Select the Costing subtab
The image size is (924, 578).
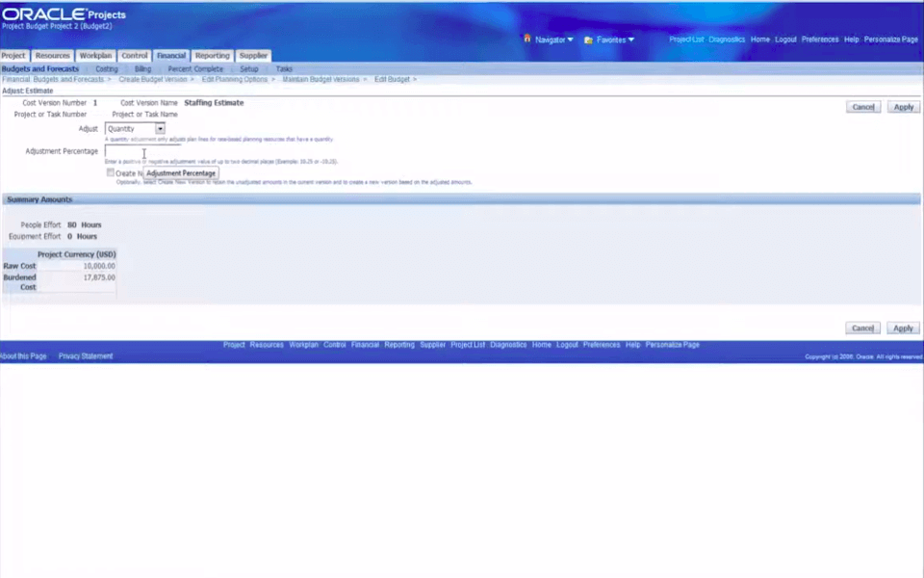[x=106, y=68]
